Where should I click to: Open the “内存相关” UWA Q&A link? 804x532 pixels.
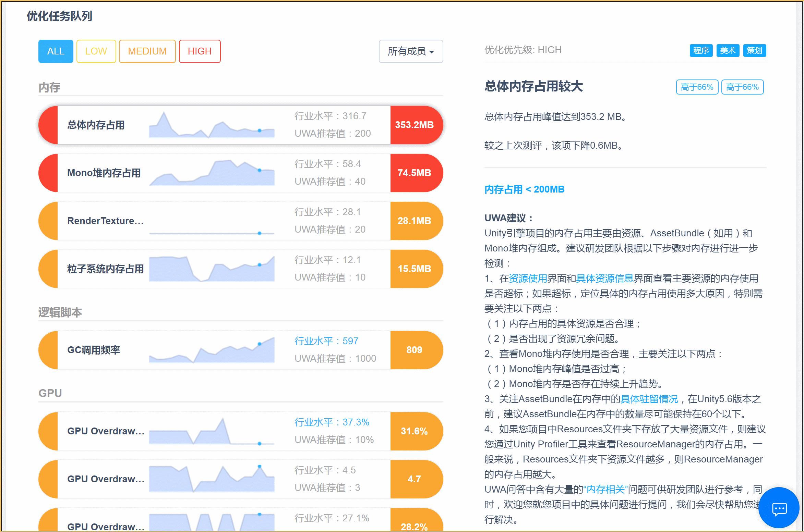[605, 490]
